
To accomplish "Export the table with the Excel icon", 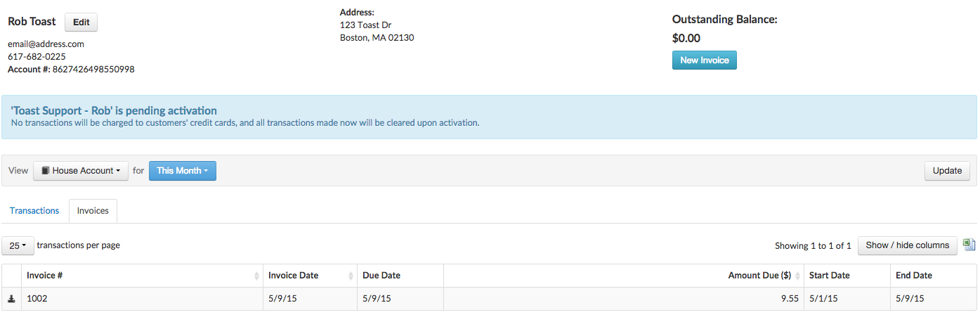I will point(969,245).
